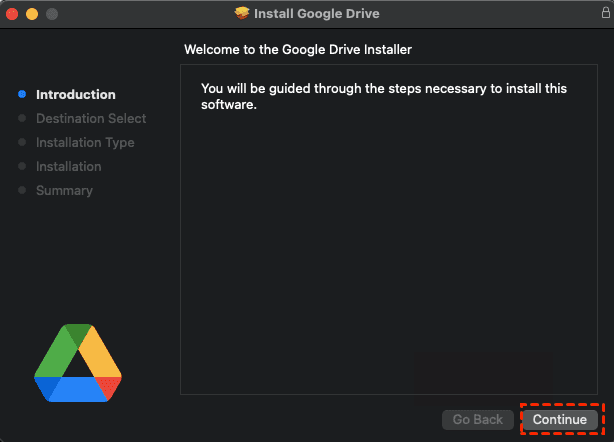Select the Introduction step label
Viewport: 614px width, 442px height.
tap(76, 95)
